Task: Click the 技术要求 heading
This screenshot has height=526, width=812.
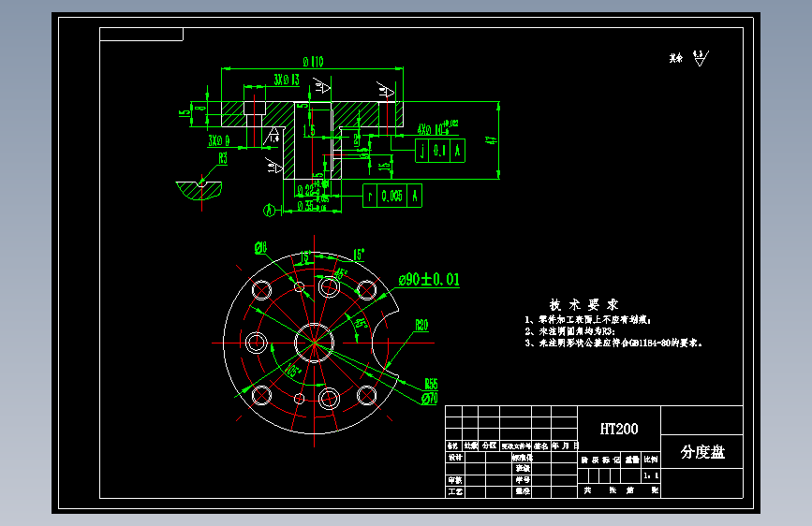Action: tap(583, 304)
